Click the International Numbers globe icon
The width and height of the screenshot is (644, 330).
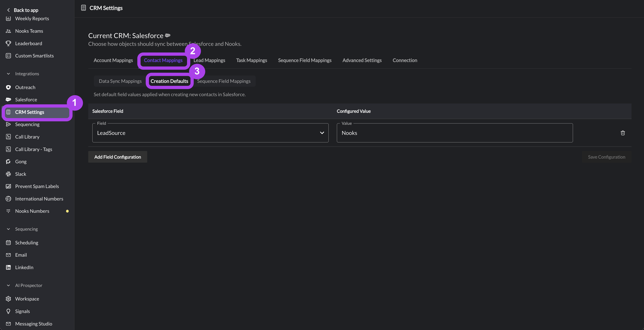pyautogui.click(x=8, y=199)
